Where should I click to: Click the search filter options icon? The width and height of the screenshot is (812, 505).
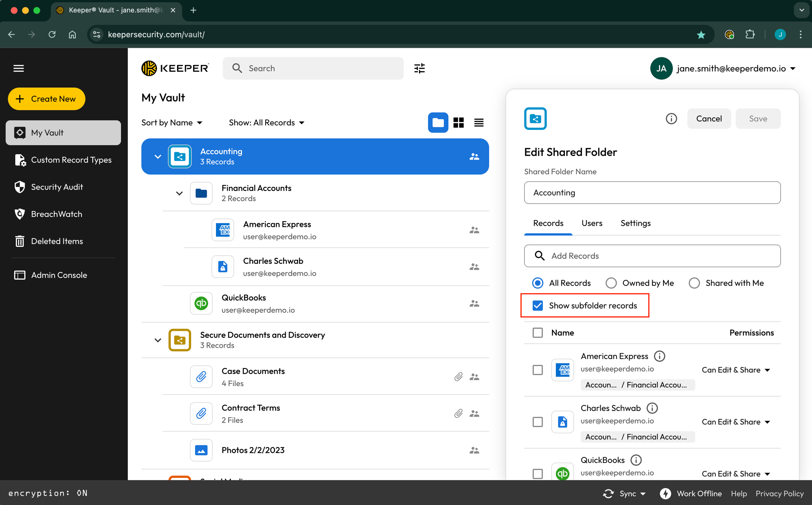419,68
